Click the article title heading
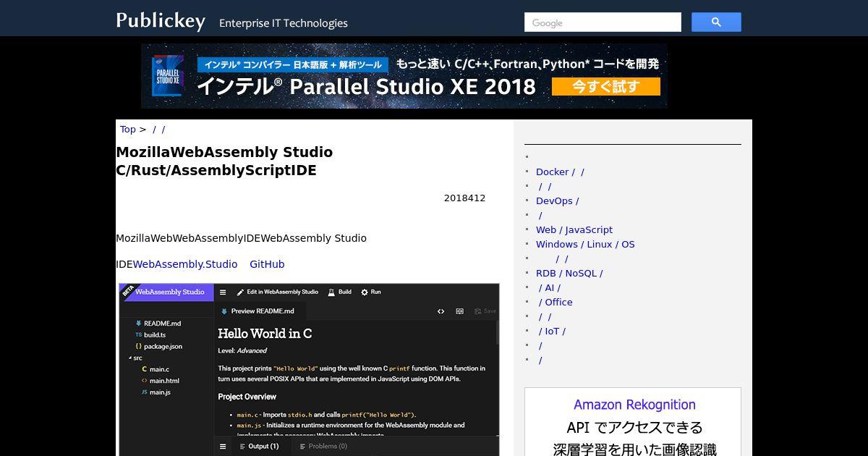This screenshot has width=868, height=456. click(x=224, y=161)
